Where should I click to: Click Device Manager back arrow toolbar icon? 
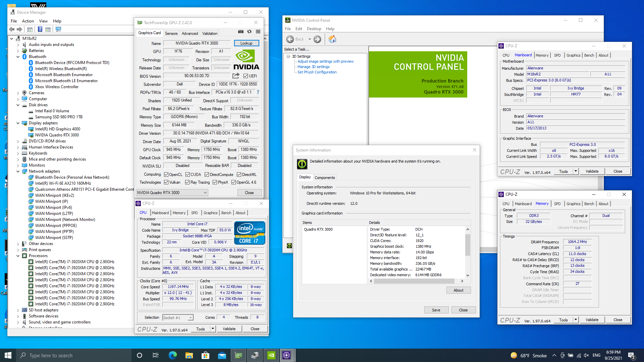pyautogui.click(x=12, y=29)
